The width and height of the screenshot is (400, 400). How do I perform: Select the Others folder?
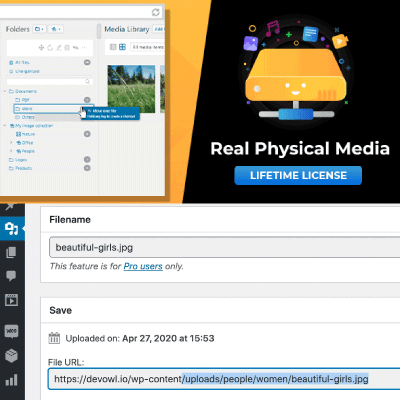pyautogui.click(x=28, y=117)
